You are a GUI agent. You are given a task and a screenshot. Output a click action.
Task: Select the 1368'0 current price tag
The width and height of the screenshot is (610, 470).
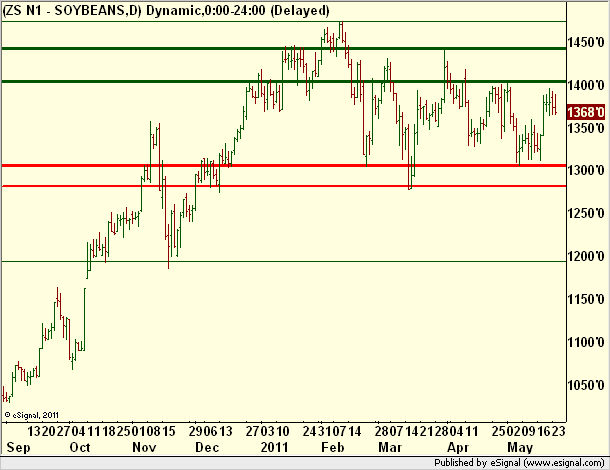coord(586,112)
